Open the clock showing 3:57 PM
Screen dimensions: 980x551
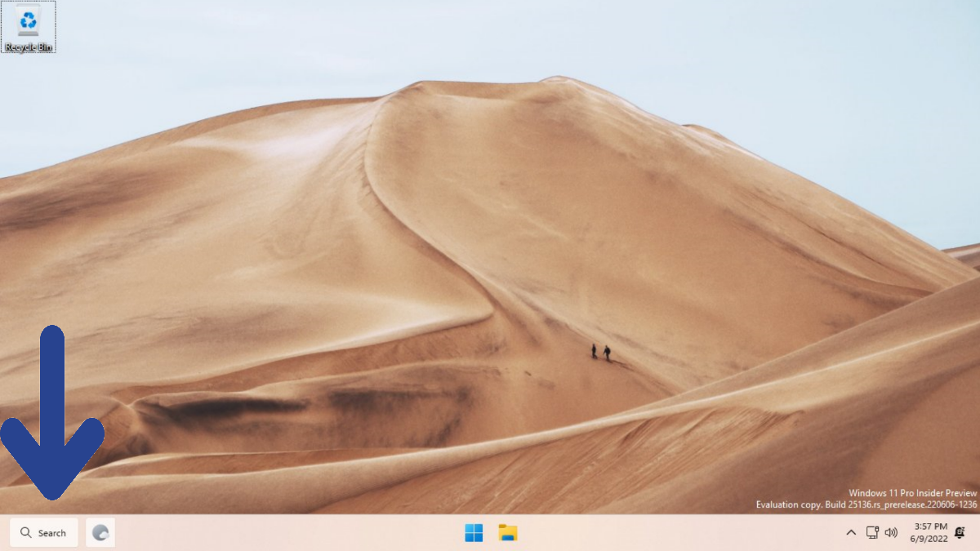point(929,533)
